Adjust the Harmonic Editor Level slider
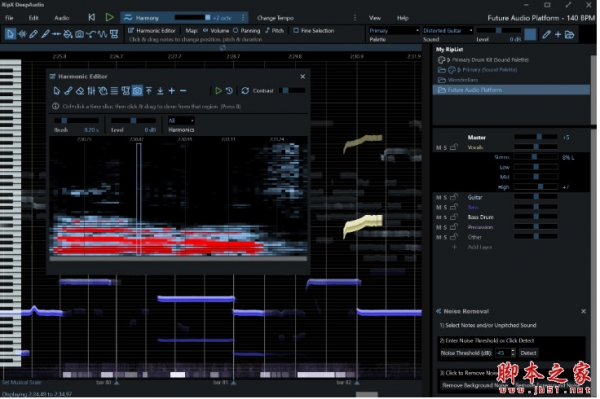Image resolution: width=600 pixels, height=399 pixels. pos(134,121)
